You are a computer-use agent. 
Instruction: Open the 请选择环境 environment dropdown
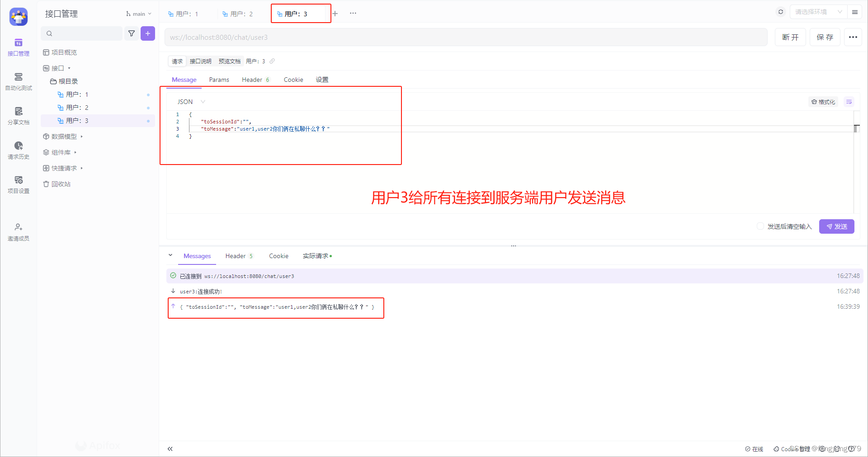(817, 12)
